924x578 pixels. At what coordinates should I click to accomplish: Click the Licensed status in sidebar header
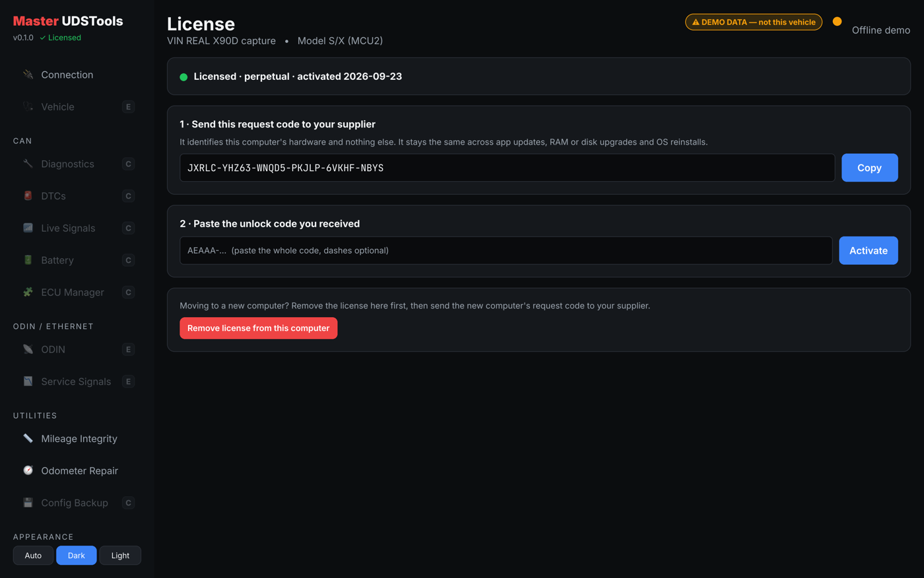[x=60, y=38]
